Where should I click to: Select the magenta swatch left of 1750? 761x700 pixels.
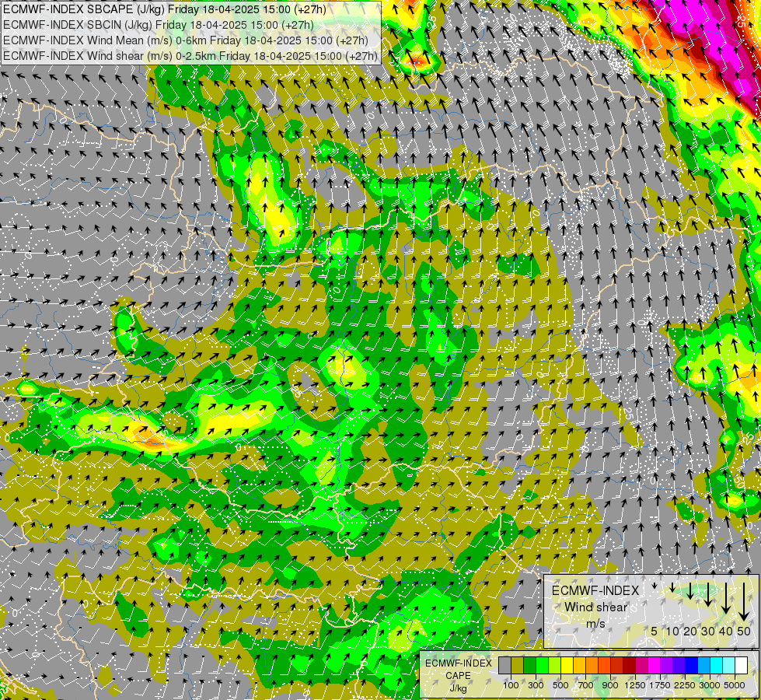coord(655,666)
